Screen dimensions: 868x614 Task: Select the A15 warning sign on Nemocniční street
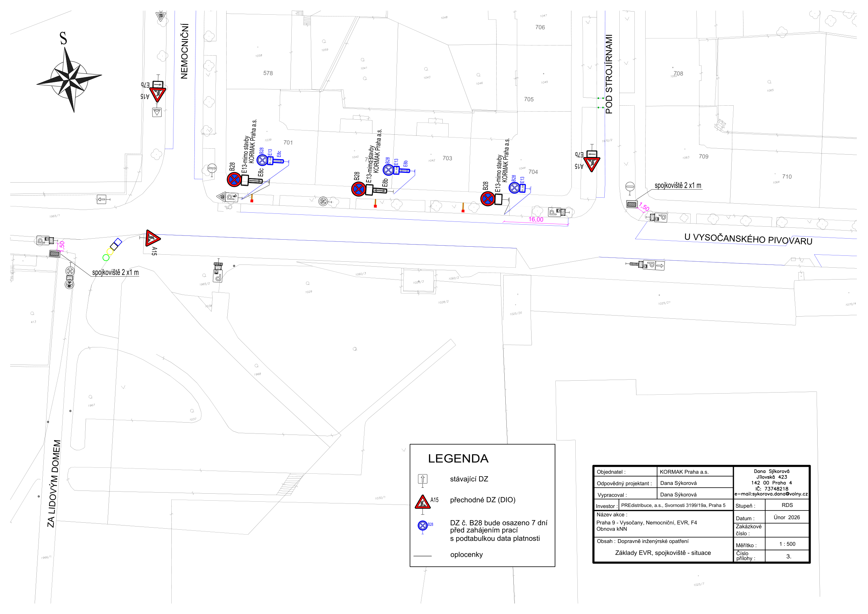tap(157, 94)
